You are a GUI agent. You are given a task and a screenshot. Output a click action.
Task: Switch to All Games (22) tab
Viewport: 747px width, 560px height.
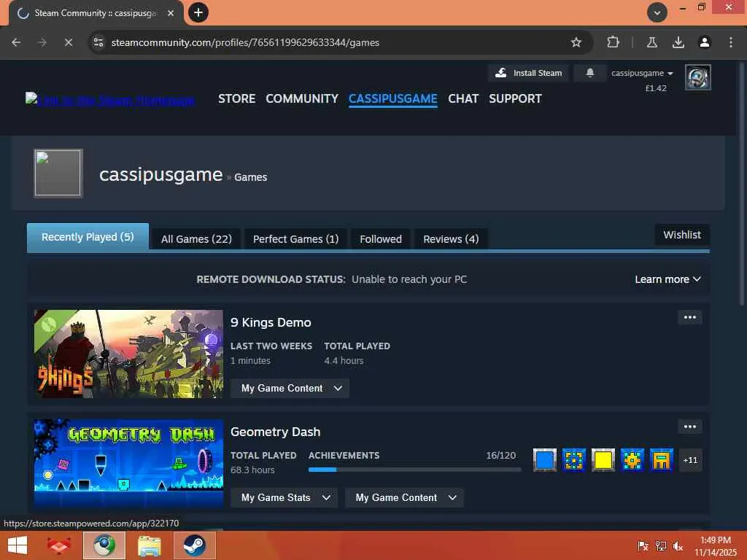tap(196, 239)
